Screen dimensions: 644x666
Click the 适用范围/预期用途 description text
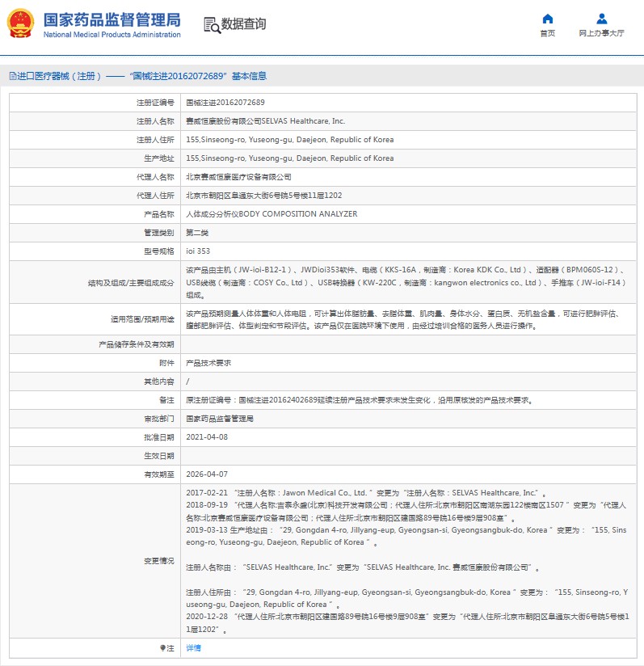click(404, 319)
